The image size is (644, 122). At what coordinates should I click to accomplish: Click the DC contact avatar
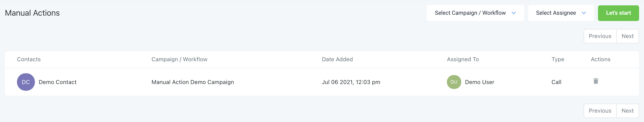point(26,82)
